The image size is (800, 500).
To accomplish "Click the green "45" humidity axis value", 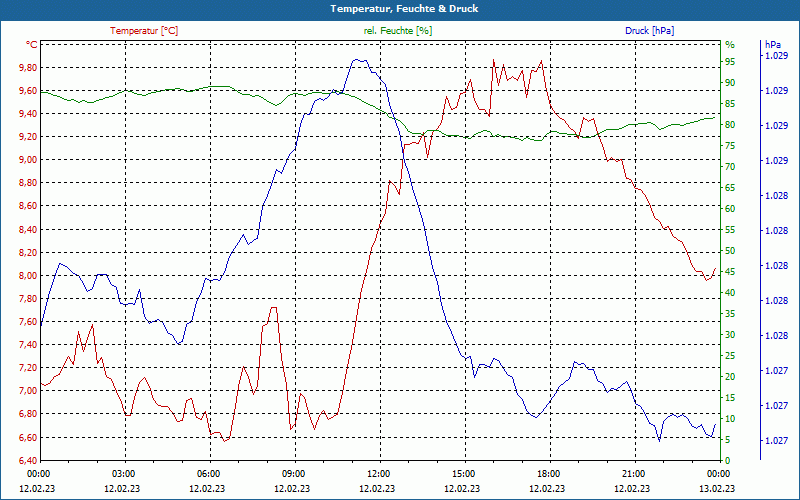I will (730, 272).
